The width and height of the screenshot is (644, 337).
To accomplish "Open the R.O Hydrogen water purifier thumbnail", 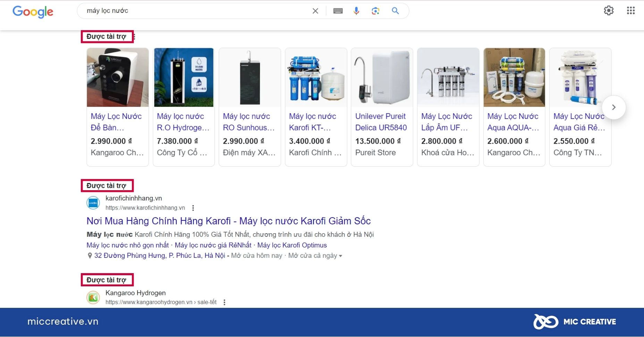I will tap(184, 77).
